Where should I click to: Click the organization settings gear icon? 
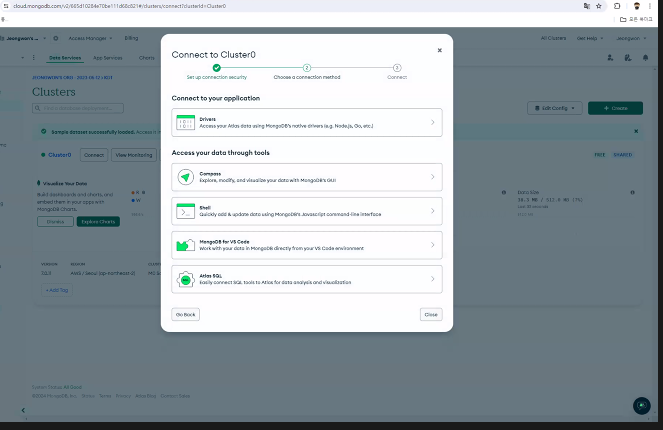tap(55, 38)
